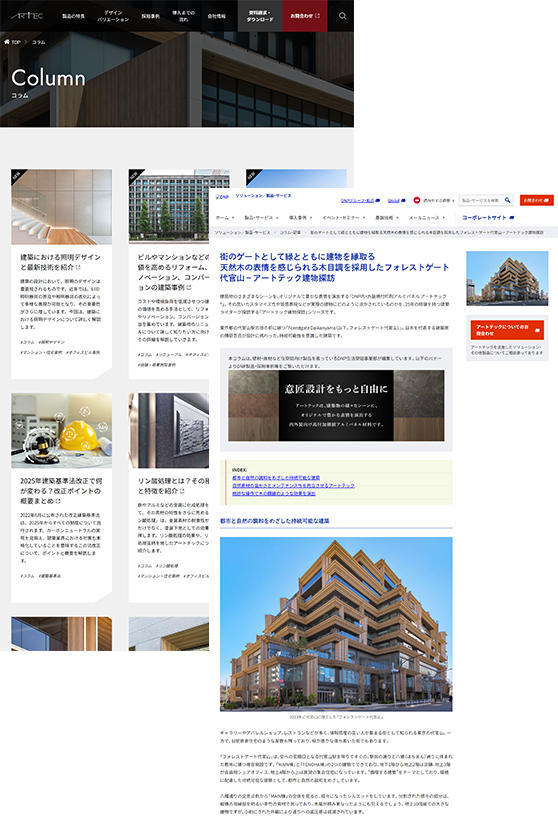Open the red お問合わせ button in dark header
Viewport: 558px width, 826px height.
click(305, 16)
